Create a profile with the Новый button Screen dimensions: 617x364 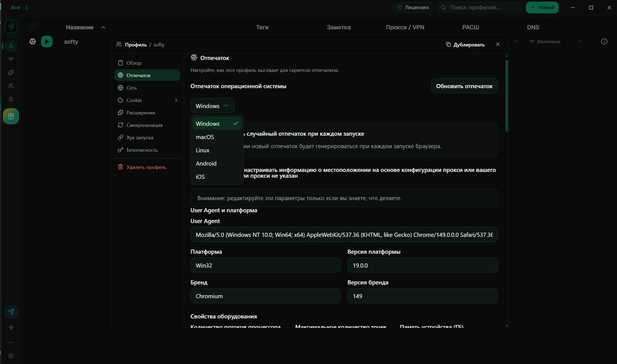click(542, 7)
